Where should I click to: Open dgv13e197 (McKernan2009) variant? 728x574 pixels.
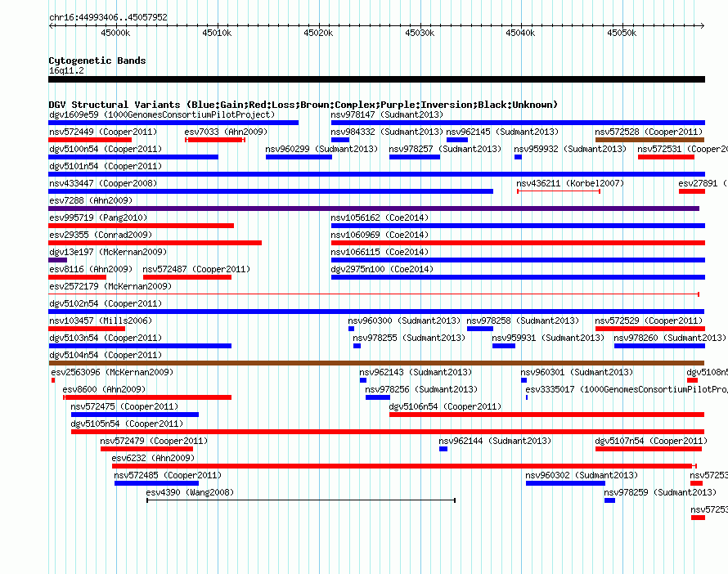coord(108,252)
